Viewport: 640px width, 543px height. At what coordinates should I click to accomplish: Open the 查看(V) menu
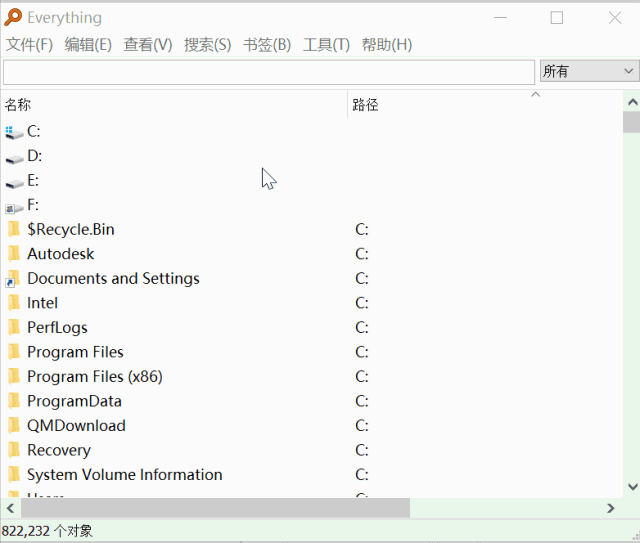click(148, 45)
